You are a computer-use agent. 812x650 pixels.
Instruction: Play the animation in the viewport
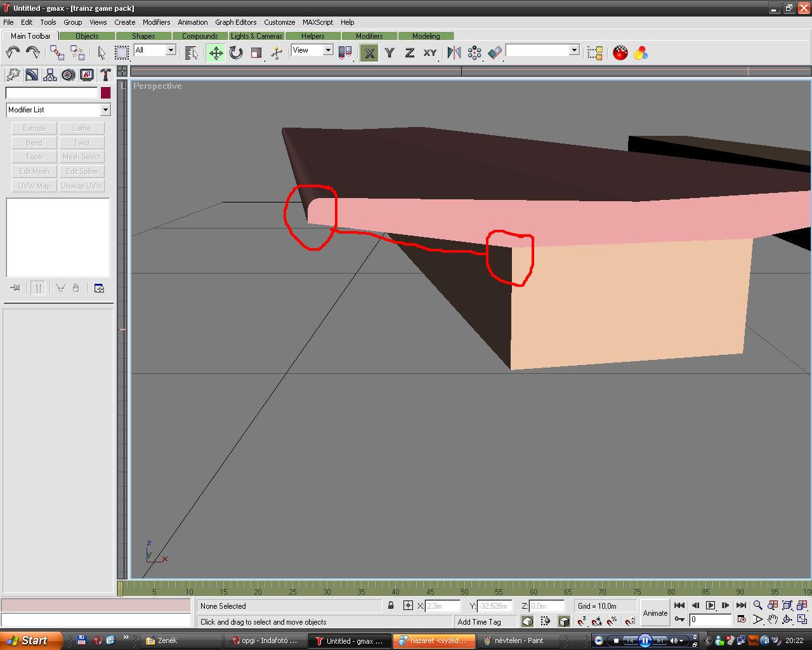coord(710,606)
